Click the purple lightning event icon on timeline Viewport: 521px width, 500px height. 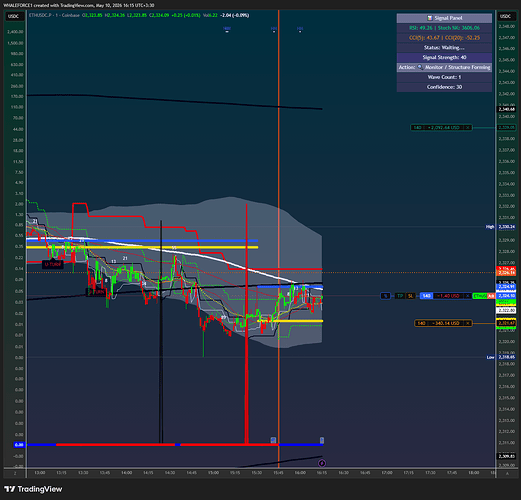pos(322,463)
